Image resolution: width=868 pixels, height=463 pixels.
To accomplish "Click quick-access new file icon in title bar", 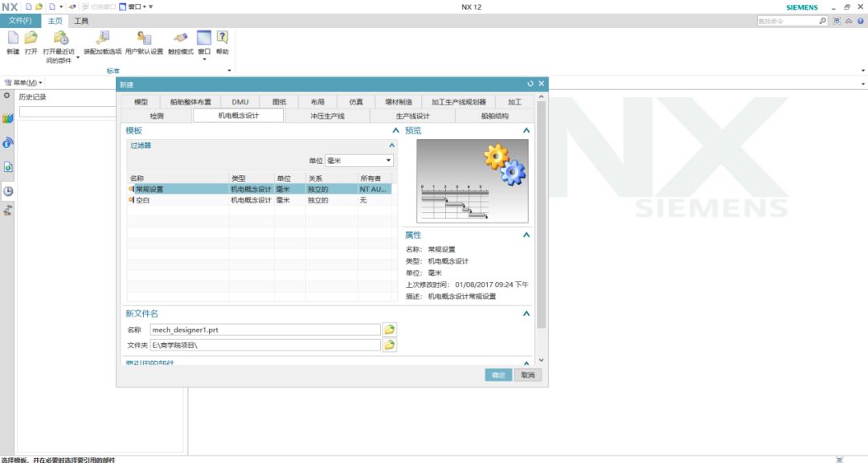I will pyautogui.click(x=29, y=6).
